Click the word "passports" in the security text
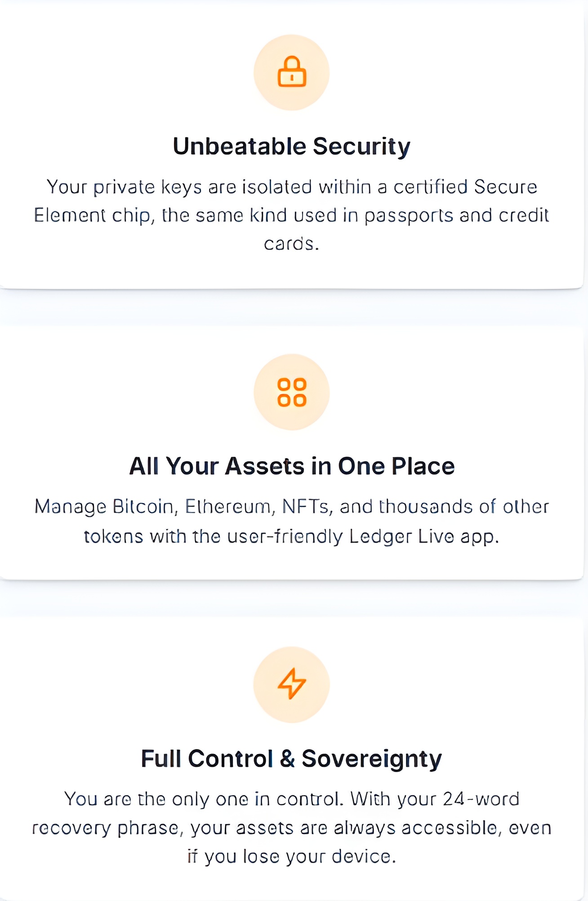 tap(409, 216)
